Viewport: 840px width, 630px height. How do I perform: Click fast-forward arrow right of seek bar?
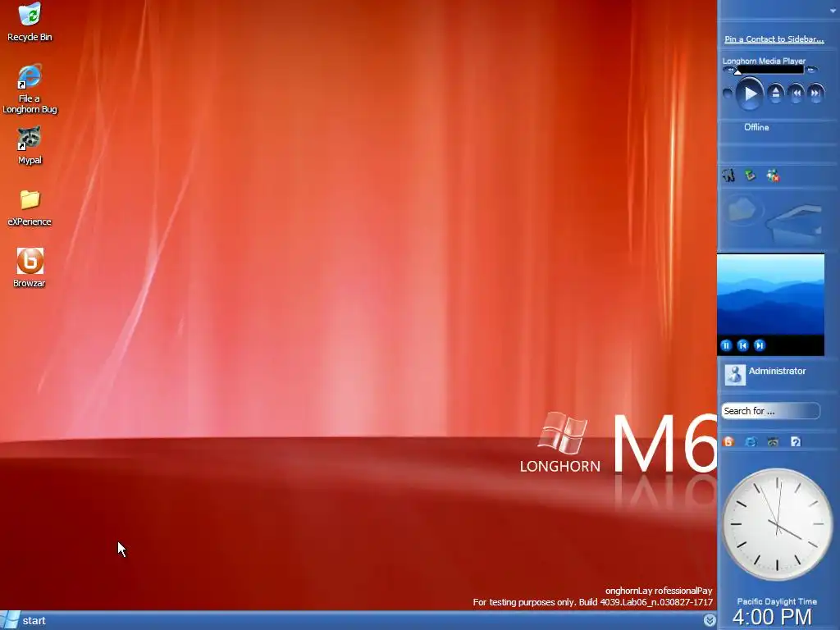[811, 69]
